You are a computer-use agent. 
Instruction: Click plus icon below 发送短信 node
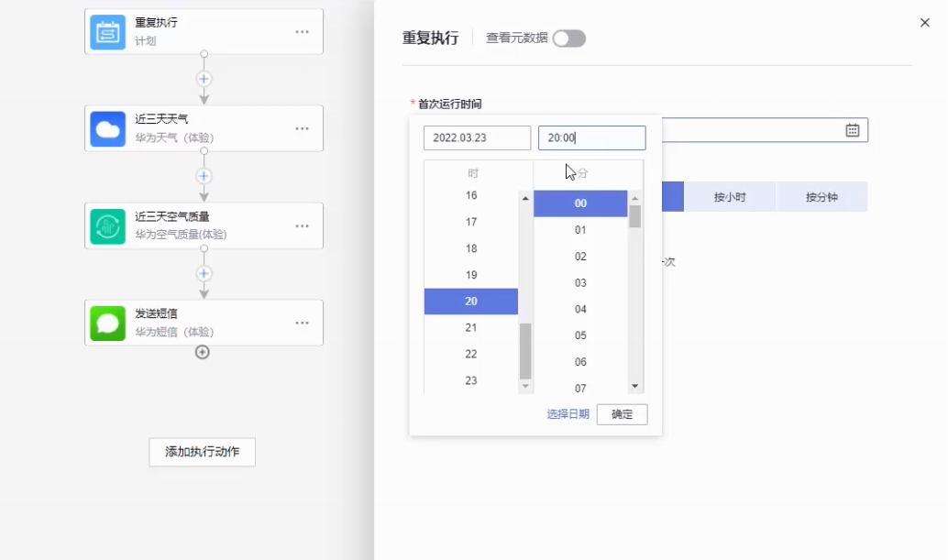click(203, 352)
